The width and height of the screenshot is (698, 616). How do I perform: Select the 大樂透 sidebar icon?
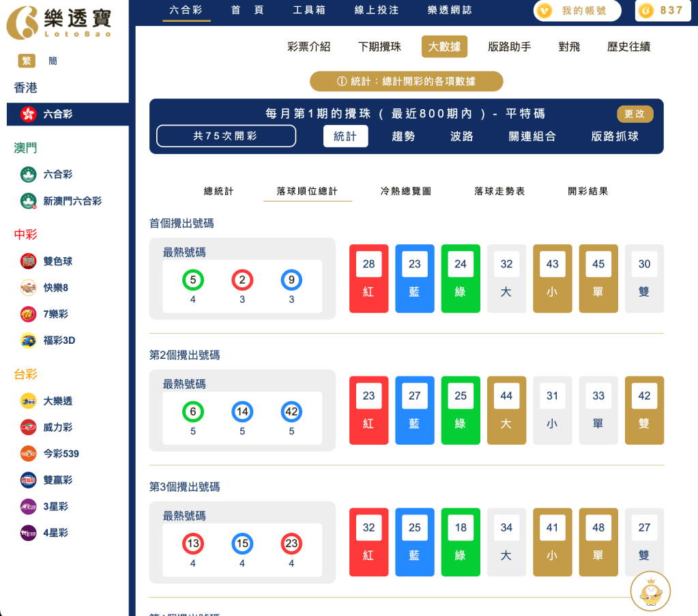[x=27, y=401]
